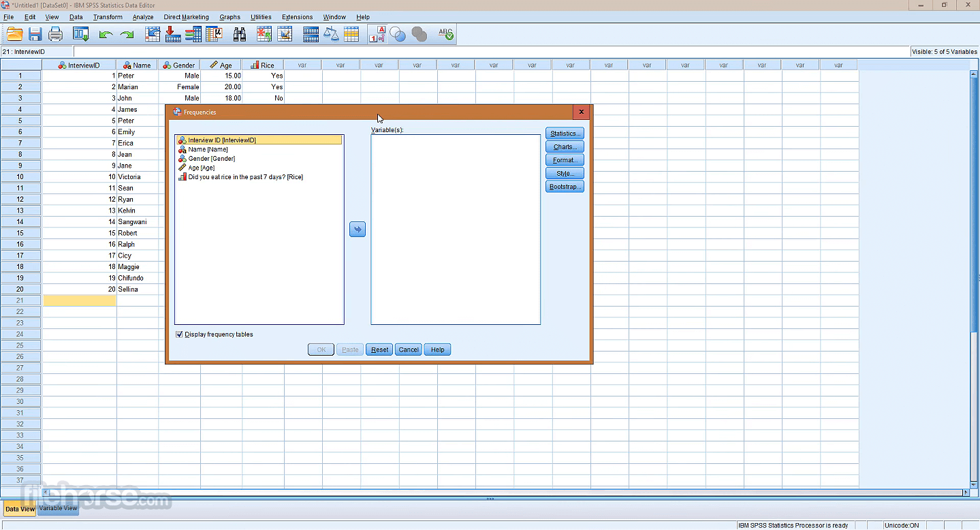The width and height of the screenshot is (980, 530).
Task: Click the Select Cases toolbar icon
Action: coord(351,34)
